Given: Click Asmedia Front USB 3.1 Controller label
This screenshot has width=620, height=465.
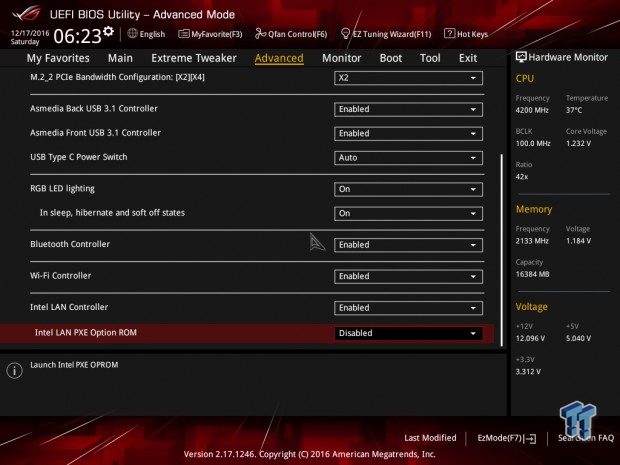Looking at the screenshot, I should pyautogui.click(x=95, y=133).
